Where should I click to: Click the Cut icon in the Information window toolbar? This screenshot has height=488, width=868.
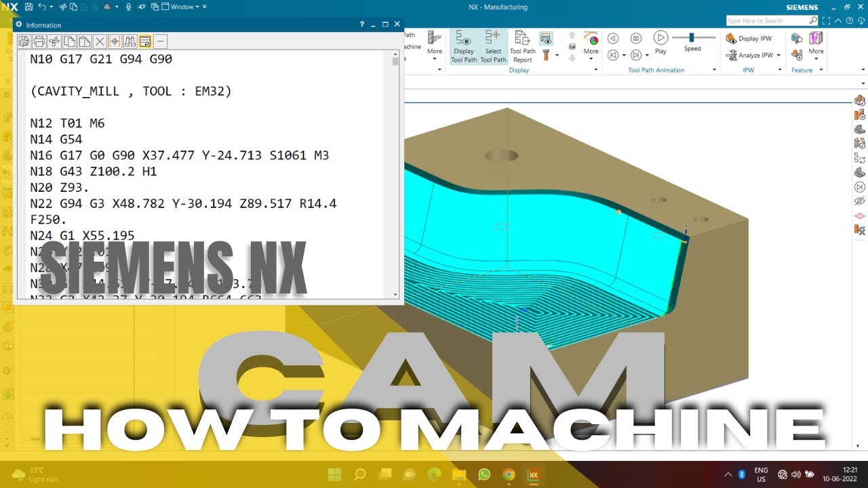[x=54, y=41]
